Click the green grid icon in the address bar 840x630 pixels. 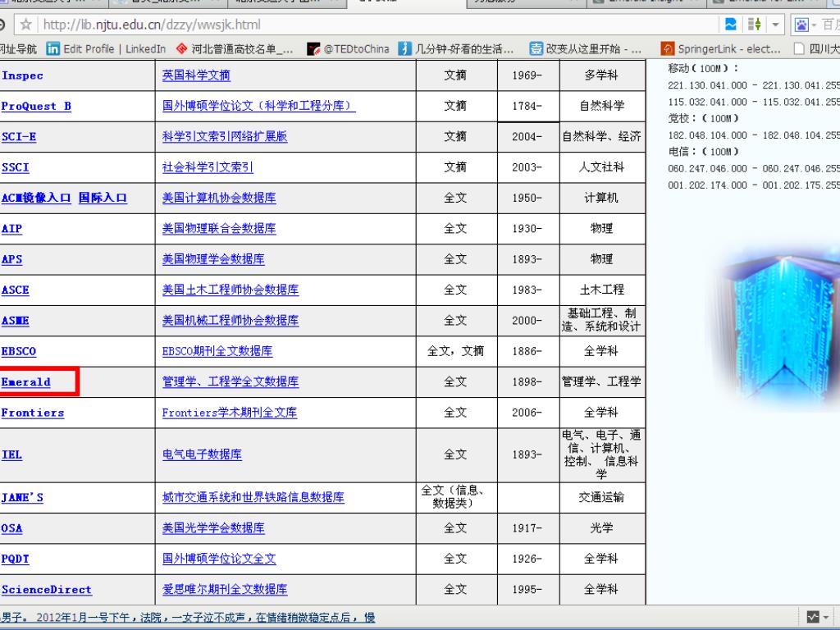pos(755,24)
